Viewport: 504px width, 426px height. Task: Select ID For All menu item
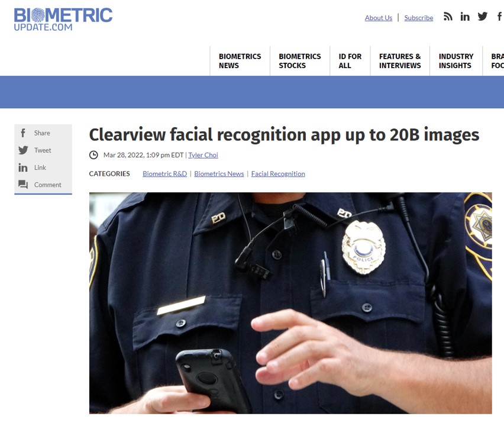(x=350, y=61)
